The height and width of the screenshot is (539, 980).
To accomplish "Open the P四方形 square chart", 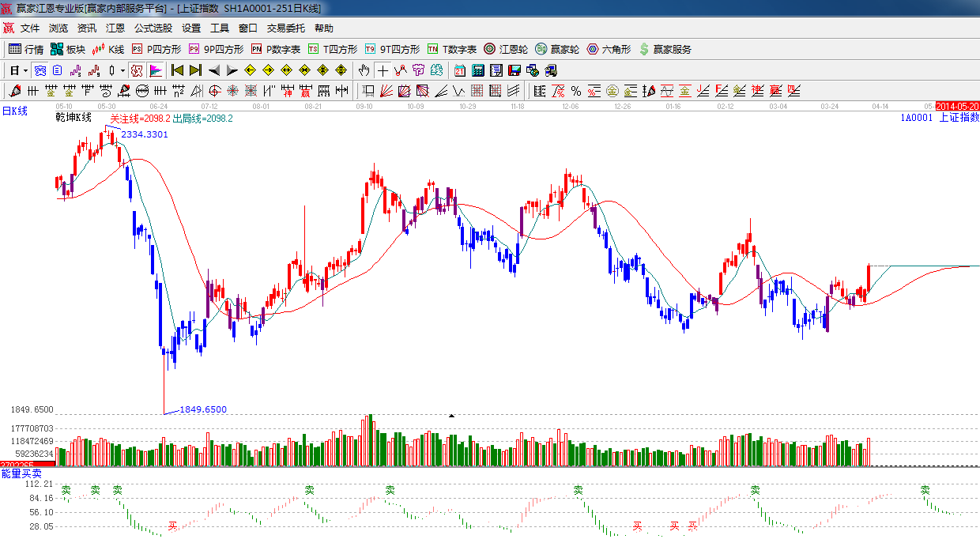I will (x=156, y=49).
